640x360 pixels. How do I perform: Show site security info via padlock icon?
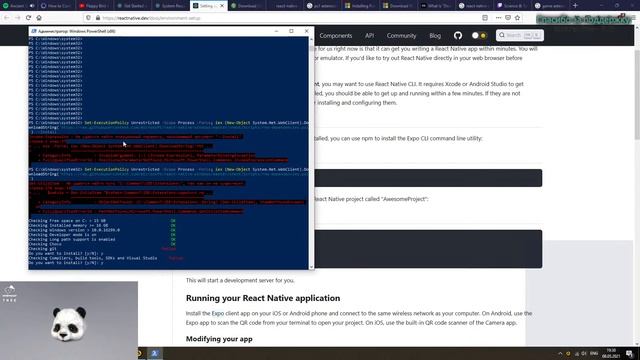(x=98, y=18)
